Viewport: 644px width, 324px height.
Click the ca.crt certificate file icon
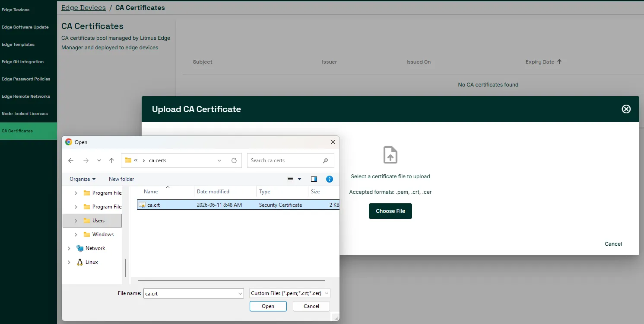[142, 205]
